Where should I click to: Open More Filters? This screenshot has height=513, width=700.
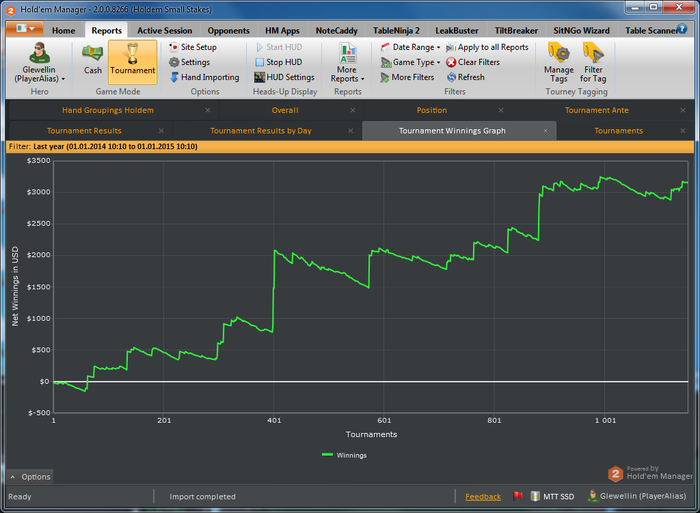point(407,77)
